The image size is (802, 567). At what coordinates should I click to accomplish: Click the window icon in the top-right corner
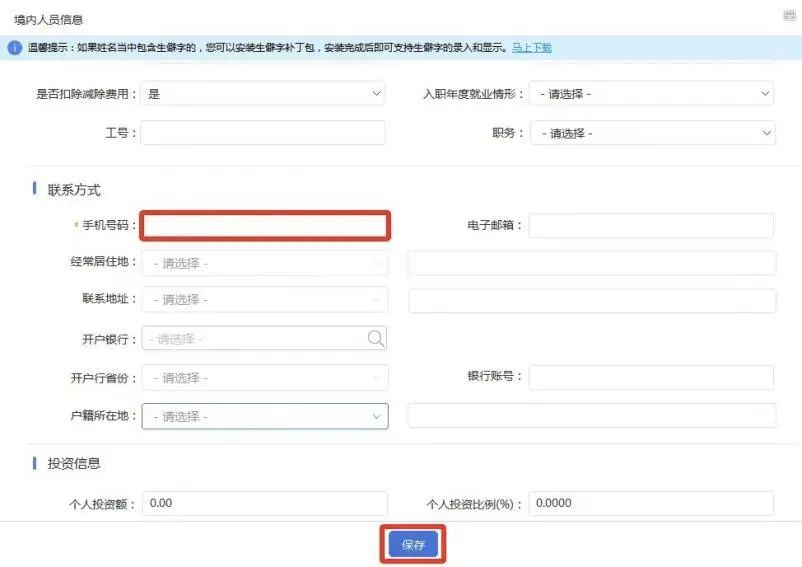click(789, 15)
